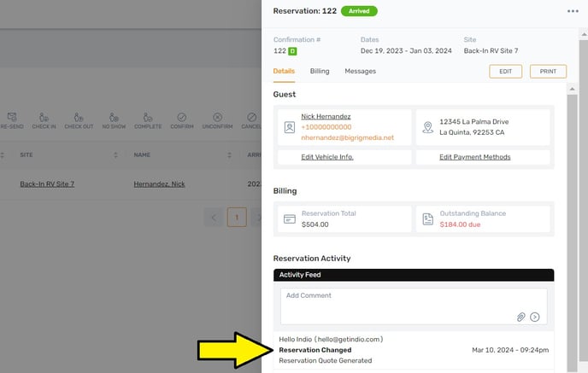This screenshot has height=373, width=588.
Task: Click the Dec 19, 2023 - Jan 03, 2024 dates
Action: (x=406, y=51)
